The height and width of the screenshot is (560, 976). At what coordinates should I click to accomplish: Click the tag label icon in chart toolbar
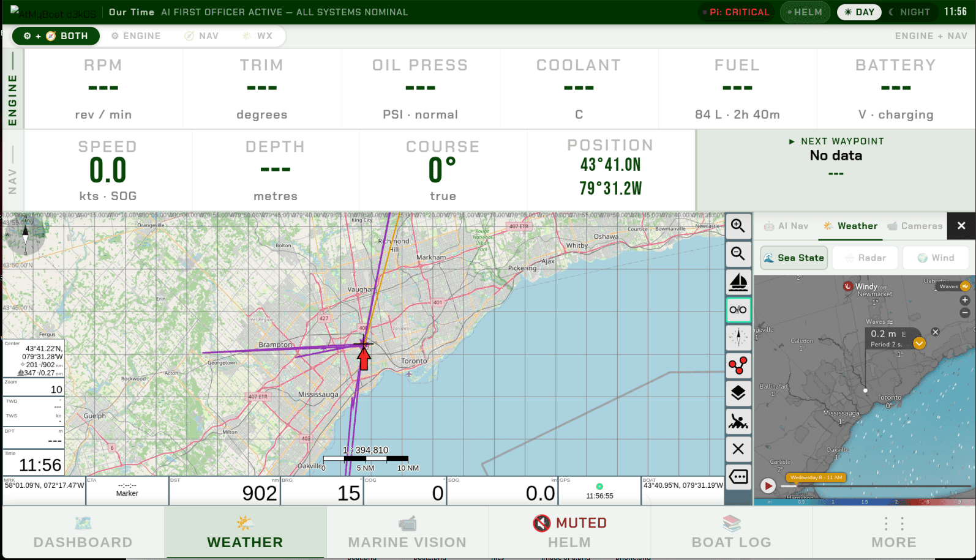click(738, 477)
